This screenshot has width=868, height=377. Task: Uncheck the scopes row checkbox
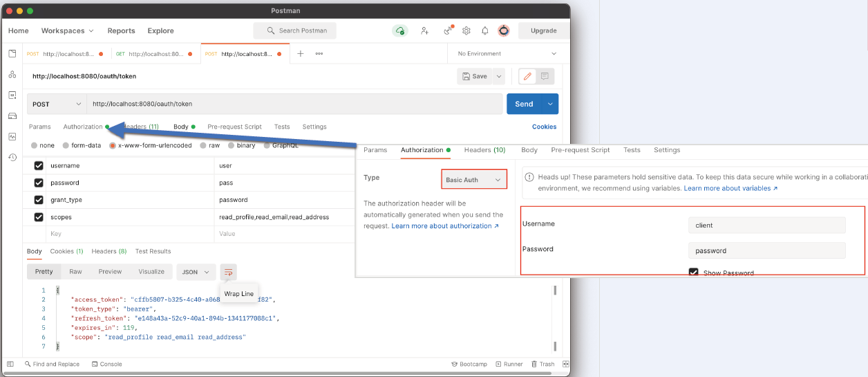pyautogui.click(x=39, y=217)
